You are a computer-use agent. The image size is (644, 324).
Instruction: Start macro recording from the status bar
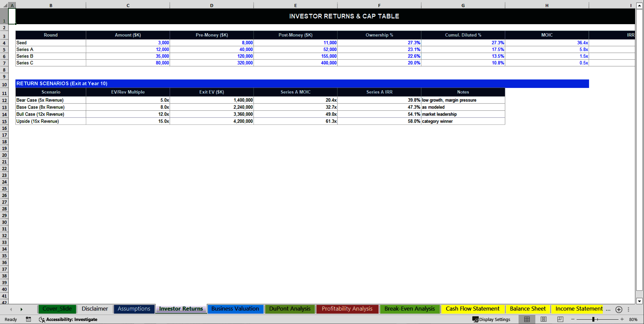[x=29, y=319]
